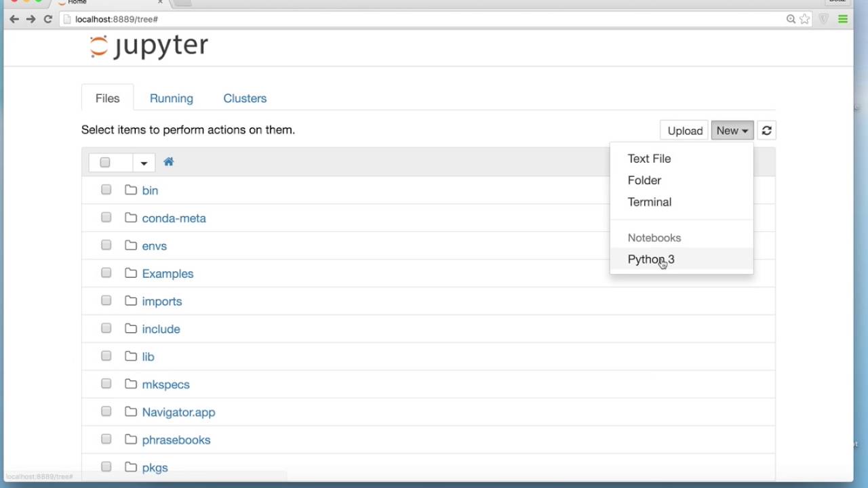
Task: Open the include folder link
Action: click(161, 329)
